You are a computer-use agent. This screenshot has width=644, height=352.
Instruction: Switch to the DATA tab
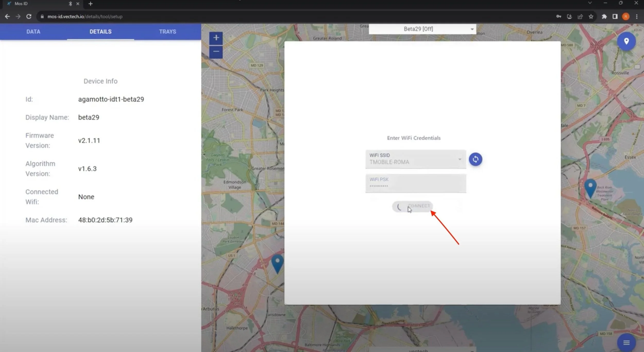[x=33, y=32]
